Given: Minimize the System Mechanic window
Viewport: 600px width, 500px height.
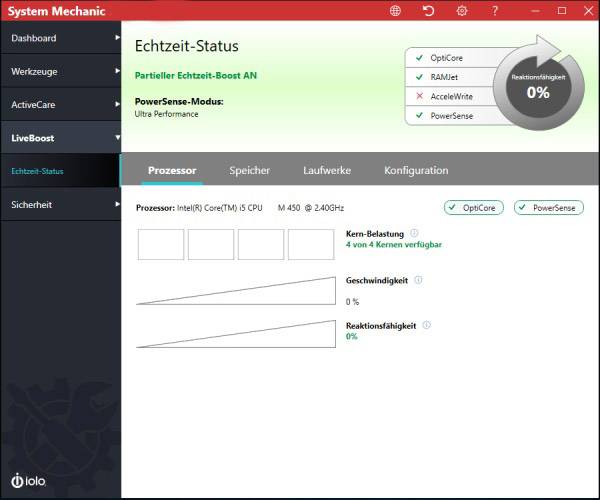Looking at the screenshot, I should (535, 11).
